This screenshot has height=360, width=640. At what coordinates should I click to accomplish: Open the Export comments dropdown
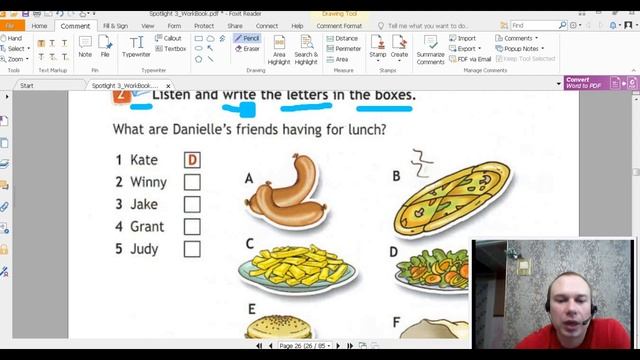[x=480, y=49]
